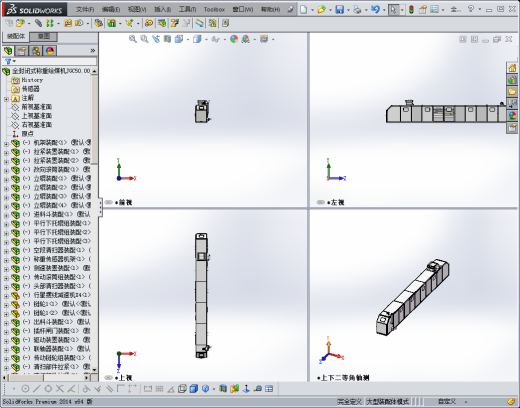
Task: Click the Edit Appearance color ball icon
Action: click(234, 39)
